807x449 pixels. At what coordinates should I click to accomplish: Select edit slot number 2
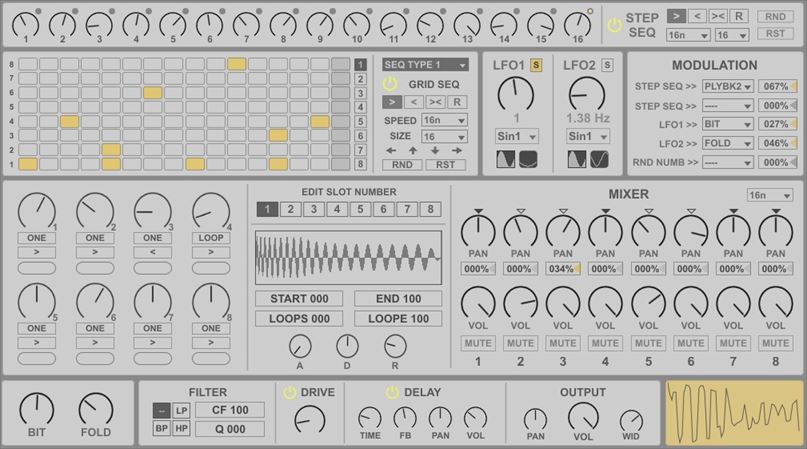pyautogui.click(x=289, y=209)
